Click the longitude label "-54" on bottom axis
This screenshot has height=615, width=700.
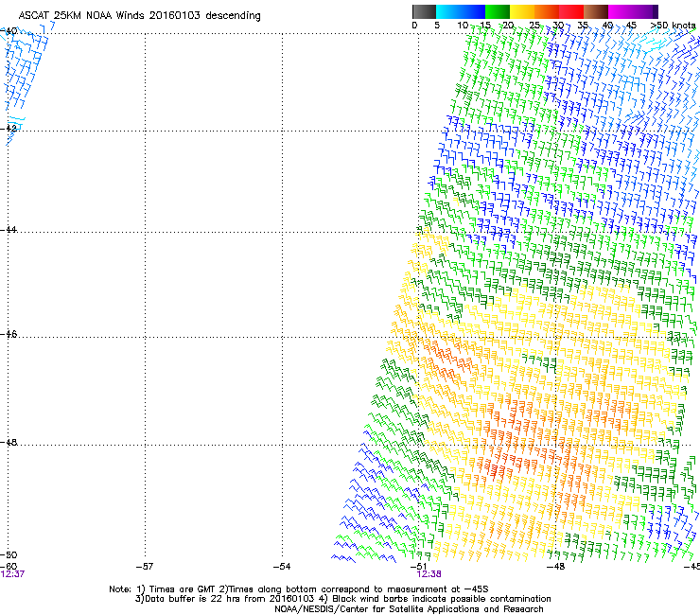pyautogui.click(x=282, y=567)
